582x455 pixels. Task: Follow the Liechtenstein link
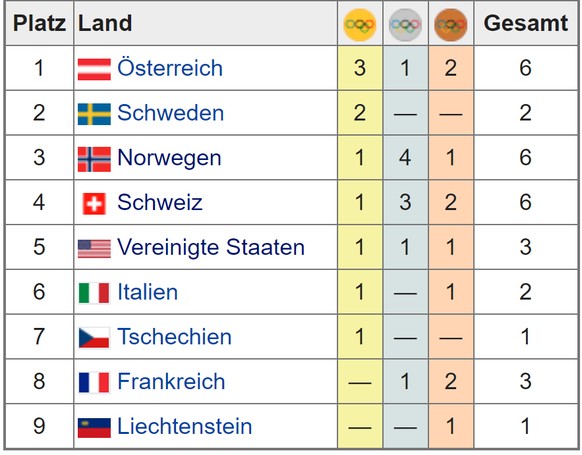coord(185,426)
